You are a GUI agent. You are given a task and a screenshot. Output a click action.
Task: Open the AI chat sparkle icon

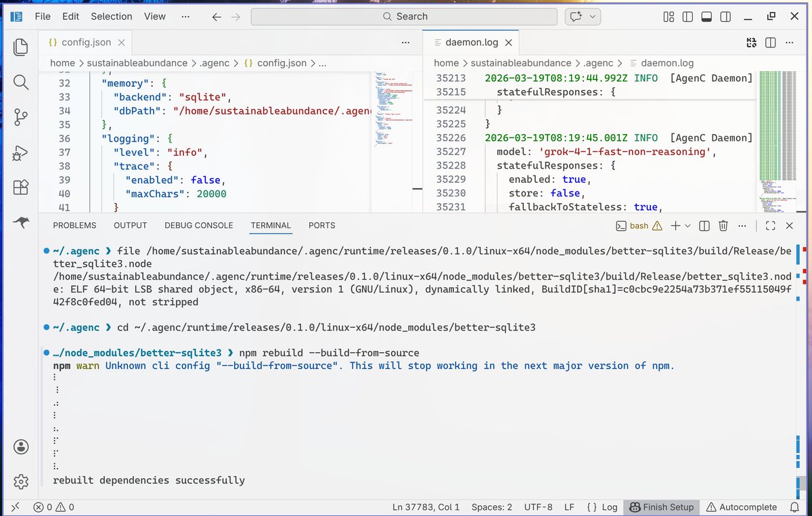click(577, 17)
